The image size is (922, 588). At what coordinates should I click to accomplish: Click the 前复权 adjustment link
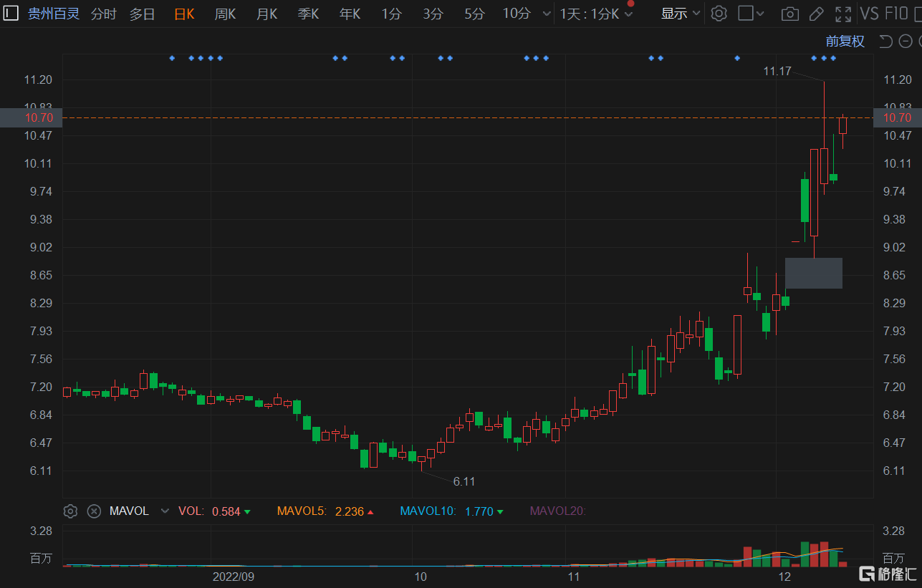pyautogui.click(x=845, y=42)
